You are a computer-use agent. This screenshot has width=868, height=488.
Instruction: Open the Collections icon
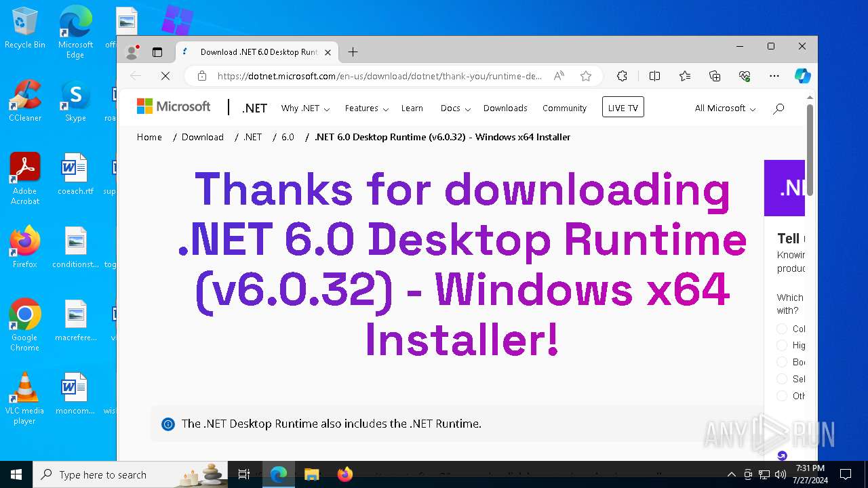[715, 76]
